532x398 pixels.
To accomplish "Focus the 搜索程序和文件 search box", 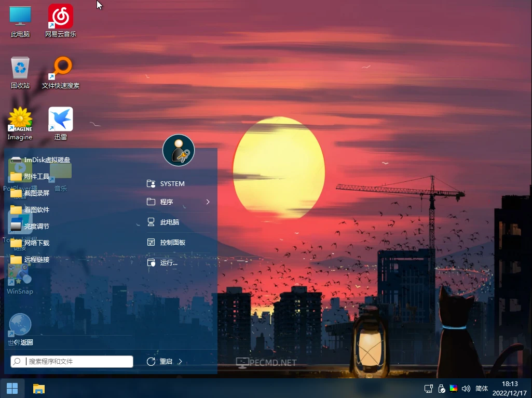I will coord(72,361).
